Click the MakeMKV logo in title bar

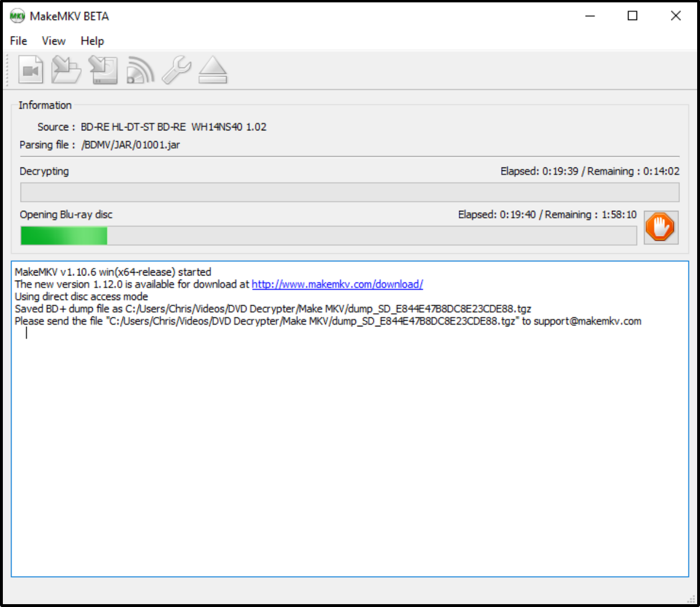pos(17,16)
